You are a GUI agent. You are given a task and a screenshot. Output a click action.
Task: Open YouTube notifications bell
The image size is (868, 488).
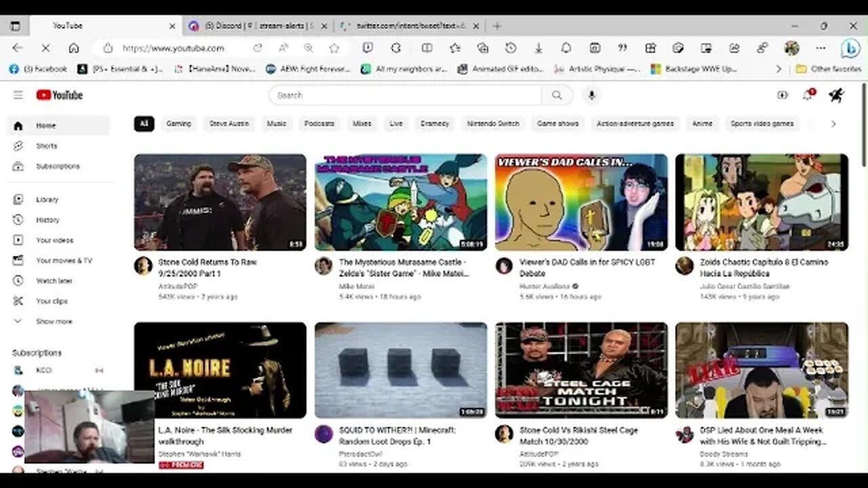(x=808, y=95)
